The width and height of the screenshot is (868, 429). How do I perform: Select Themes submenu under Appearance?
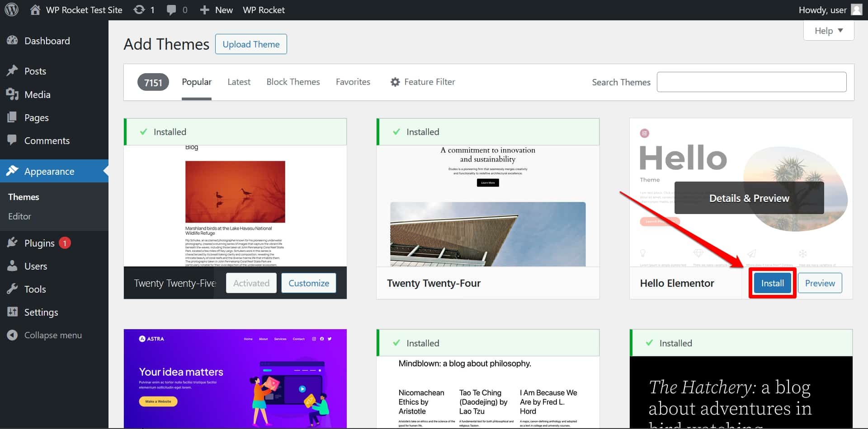(x=24, y=197)
